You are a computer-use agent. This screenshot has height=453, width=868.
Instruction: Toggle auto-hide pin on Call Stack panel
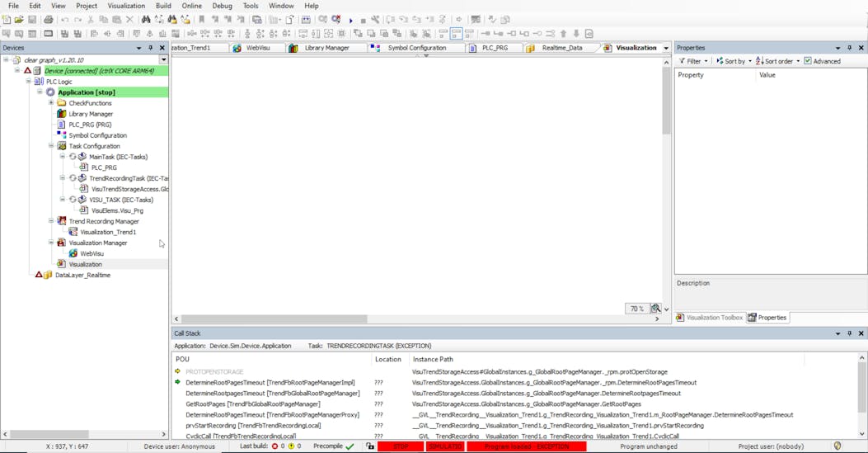tap(850, 333)
